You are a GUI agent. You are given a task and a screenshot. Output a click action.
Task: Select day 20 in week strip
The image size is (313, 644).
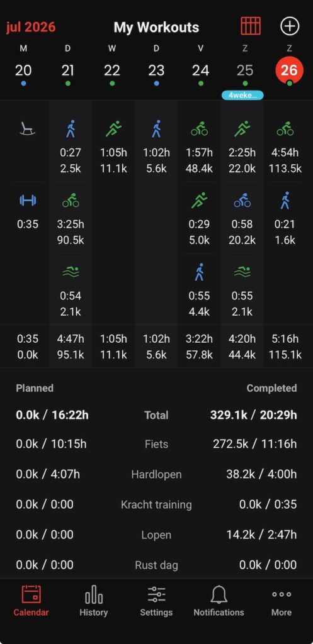point(23,70)
